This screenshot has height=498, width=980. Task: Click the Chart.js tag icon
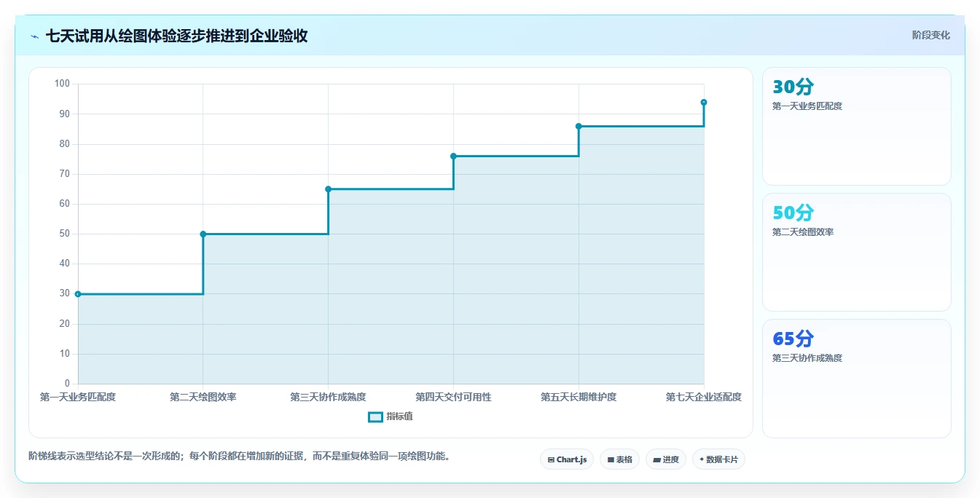(551, 460)
